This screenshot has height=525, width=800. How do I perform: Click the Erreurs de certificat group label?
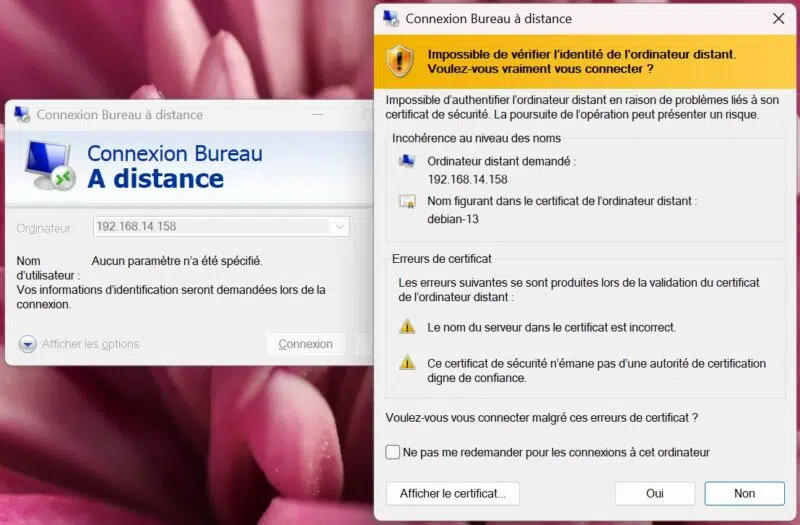pos(441,259)
